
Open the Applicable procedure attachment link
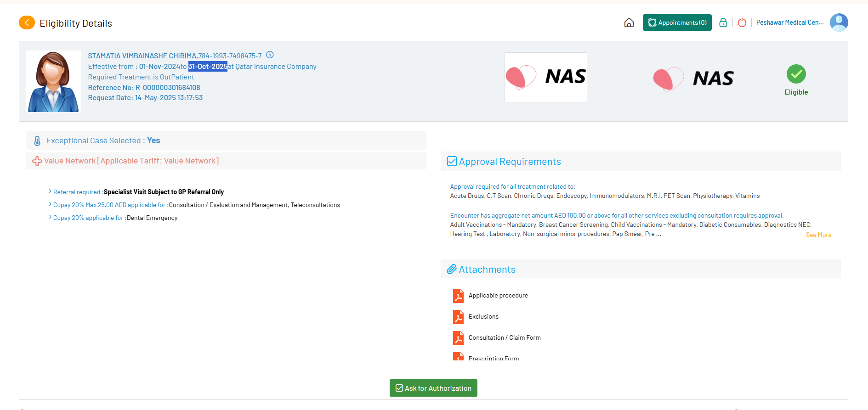(x=498, y=296)
